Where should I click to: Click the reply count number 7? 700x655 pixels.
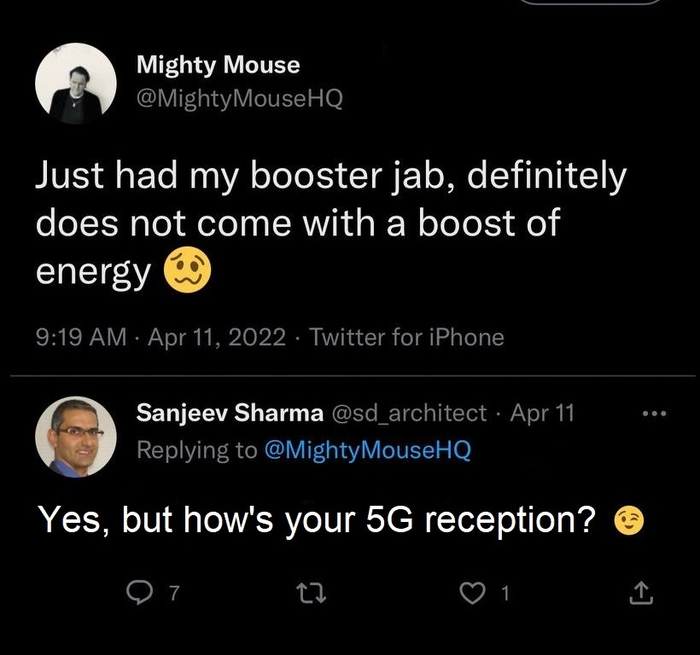(174, 595)
